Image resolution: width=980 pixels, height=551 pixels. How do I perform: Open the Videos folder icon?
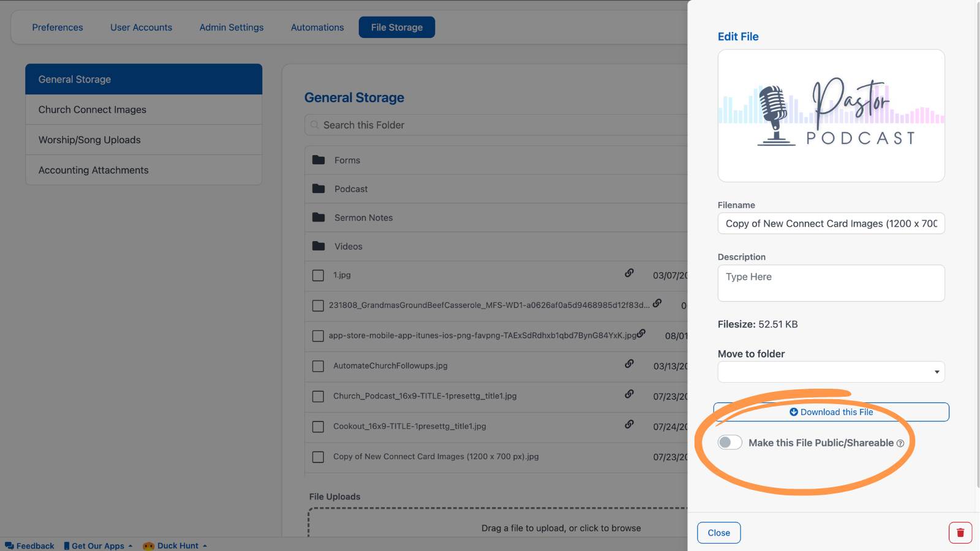coord(318,246)
